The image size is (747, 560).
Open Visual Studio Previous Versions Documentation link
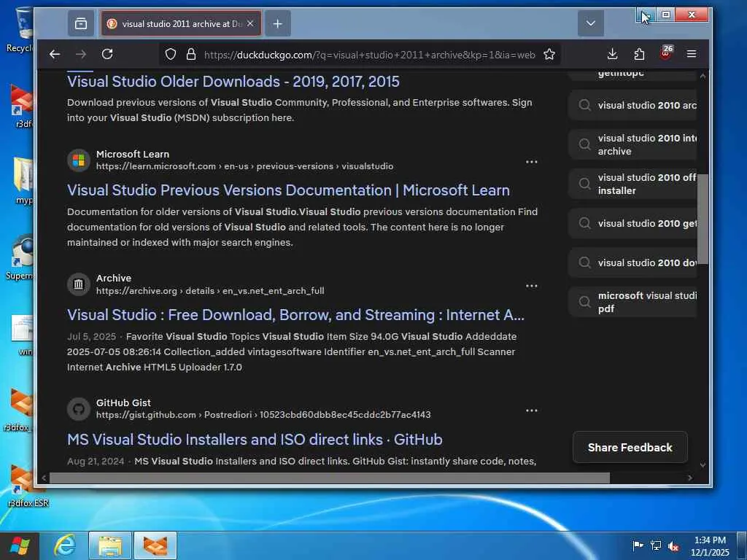[x=288, y=190]
